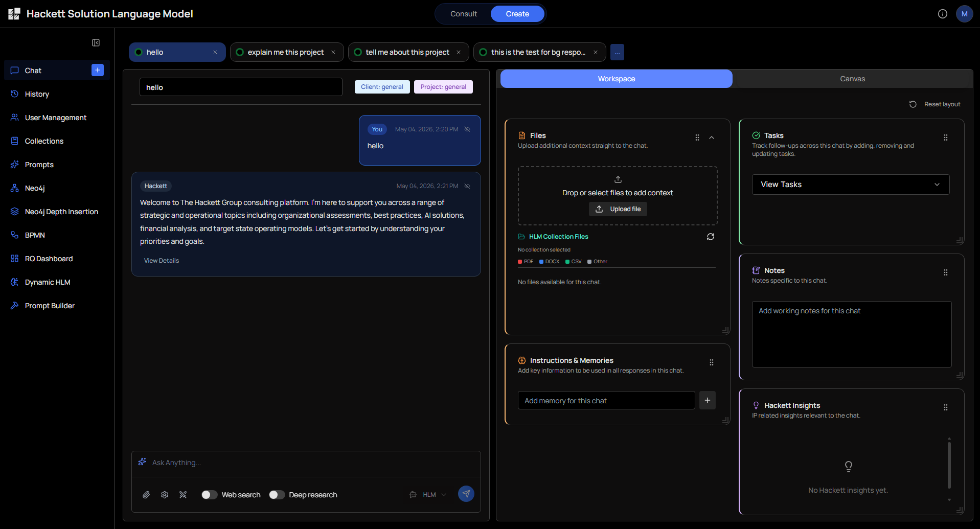Image resolution: width=980 pixels, height=529 pixels.
Task: Open Prompts in the sidebar
Action: (x=57, y=165)
